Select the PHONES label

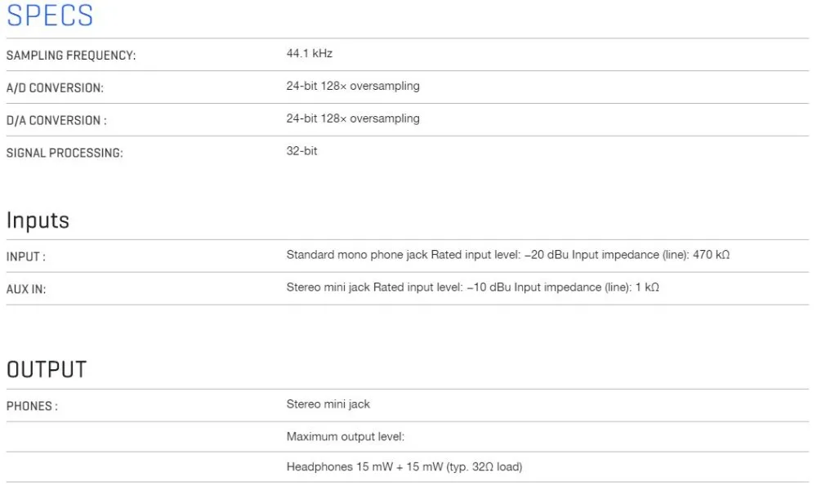[32, 406]
